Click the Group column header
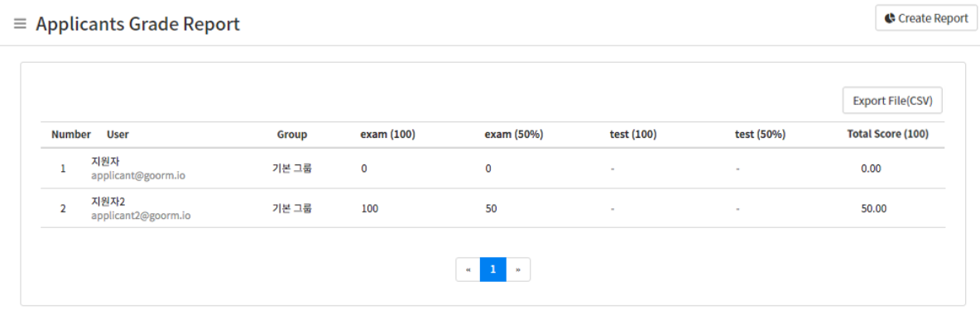This screenshot has height=319, width=980. 292,134
